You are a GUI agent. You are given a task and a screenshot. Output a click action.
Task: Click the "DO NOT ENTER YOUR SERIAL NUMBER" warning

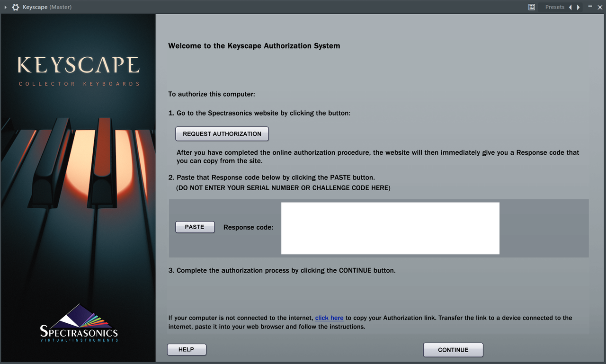283,188
